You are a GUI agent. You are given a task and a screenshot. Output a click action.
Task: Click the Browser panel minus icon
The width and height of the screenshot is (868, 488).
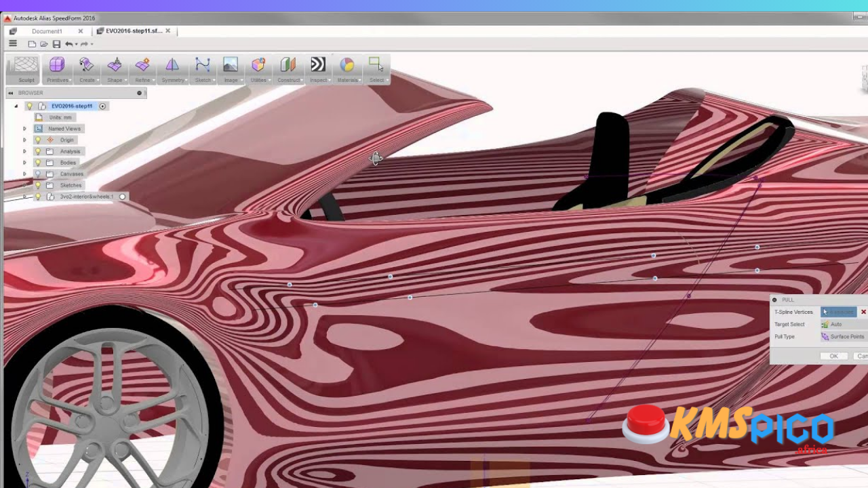coord(139,93)
